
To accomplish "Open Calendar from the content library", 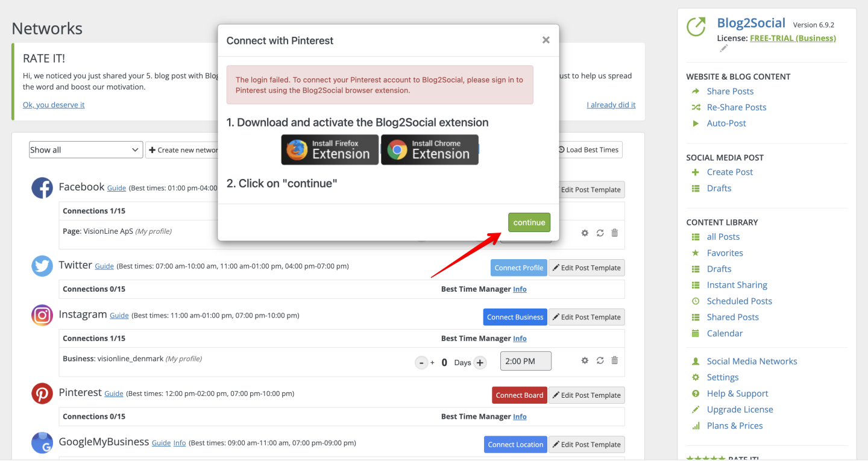I will click(725, 333).
